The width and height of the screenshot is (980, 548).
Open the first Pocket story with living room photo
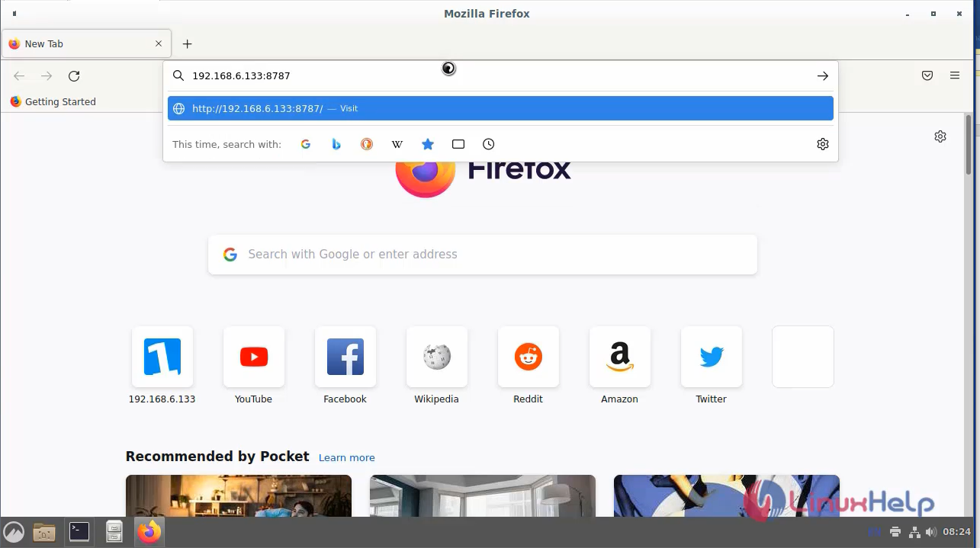pos(239,496)
